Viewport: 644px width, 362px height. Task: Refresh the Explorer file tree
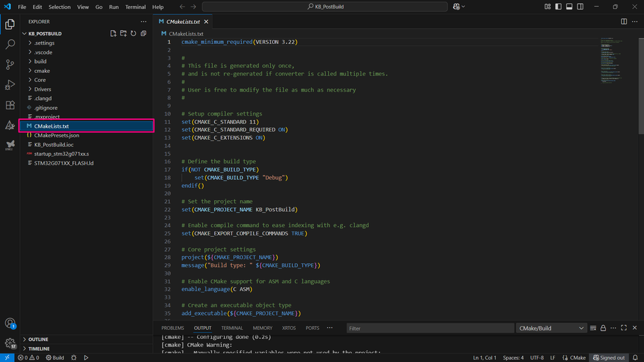tap(133, 34)
